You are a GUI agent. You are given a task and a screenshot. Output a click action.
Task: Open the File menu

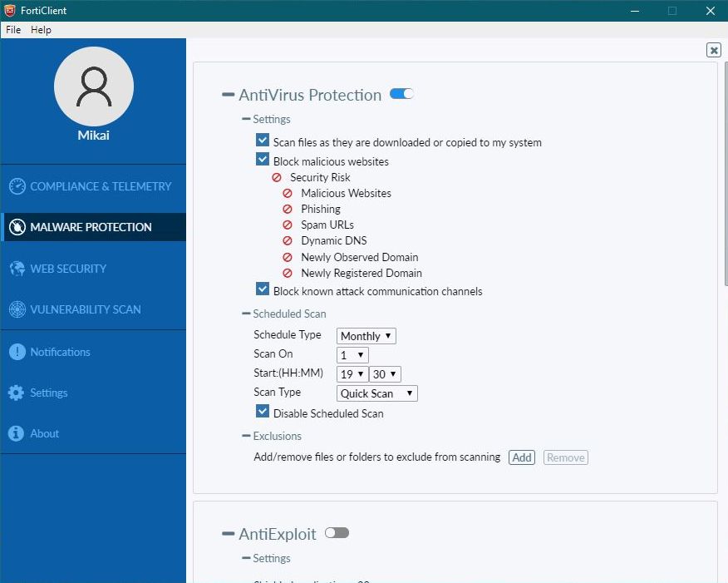[x=13, y=30]
